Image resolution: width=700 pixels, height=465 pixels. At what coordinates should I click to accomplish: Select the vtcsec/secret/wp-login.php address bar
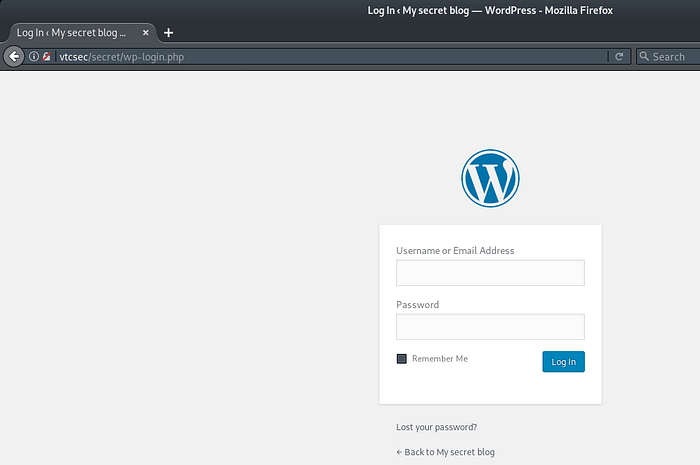[330, 57]
